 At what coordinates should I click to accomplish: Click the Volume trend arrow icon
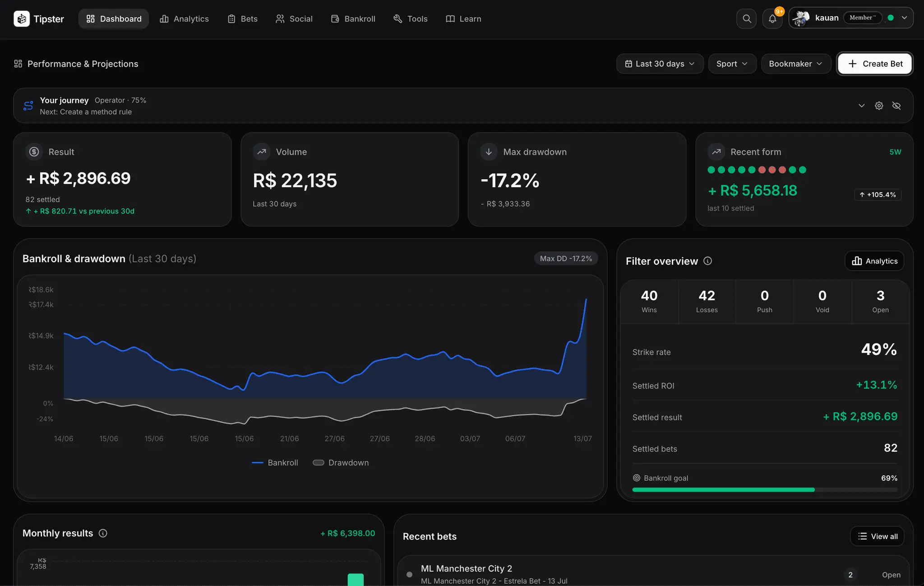coord(262,152)
